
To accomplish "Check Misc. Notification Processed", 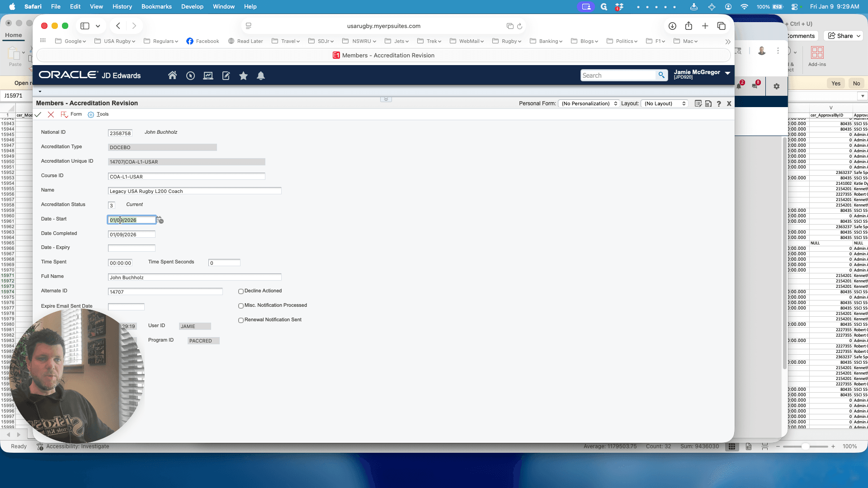I will coord(241,306).
